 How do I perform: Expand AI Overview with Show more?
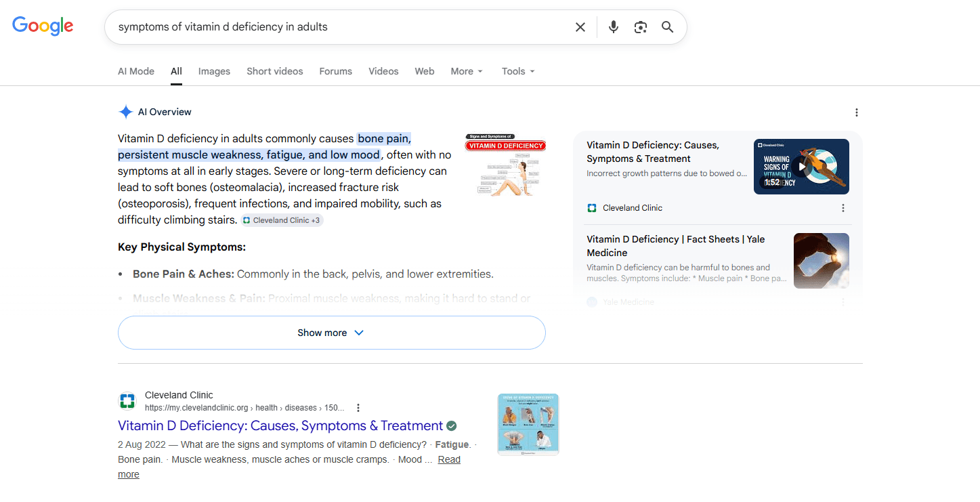pyautogui.click(x=332, y=333)
